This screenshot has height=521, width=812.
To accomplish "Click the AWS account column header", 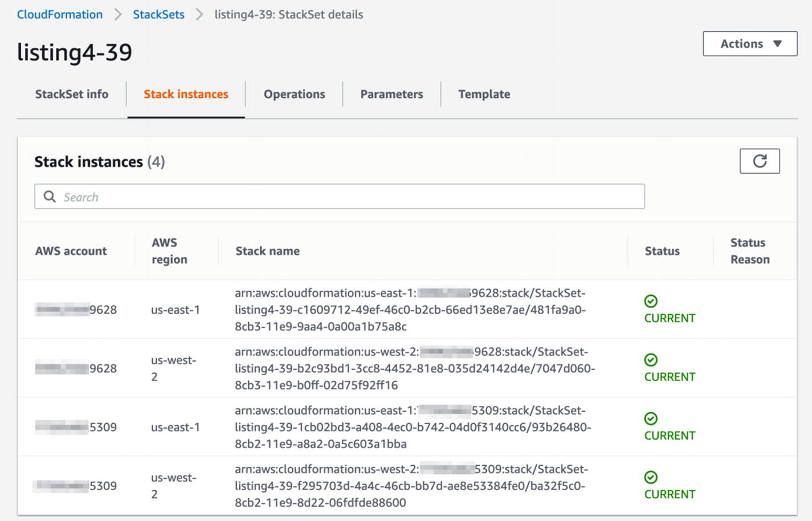I will (71, 251).
